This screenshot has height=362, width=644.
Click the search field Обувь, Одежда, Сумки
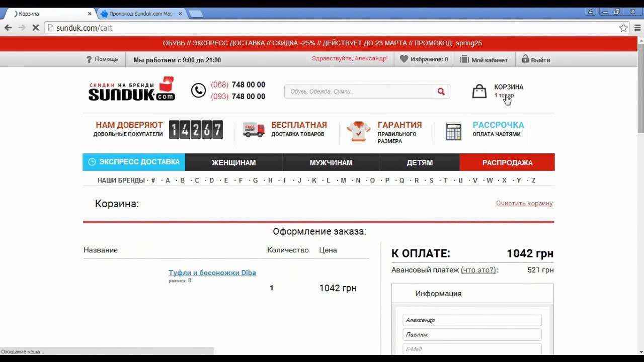pyautogui.click(x=359, y=92)
